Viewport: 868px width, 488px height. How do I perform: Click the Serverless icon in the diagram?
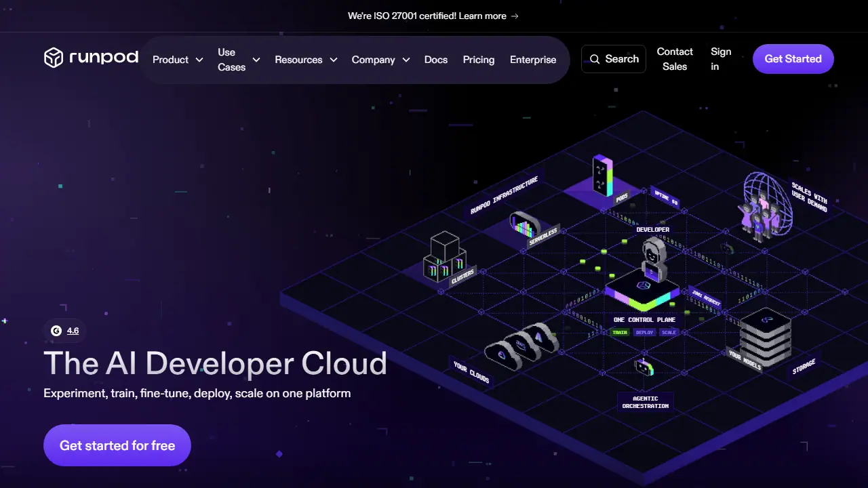coord(524,224)
